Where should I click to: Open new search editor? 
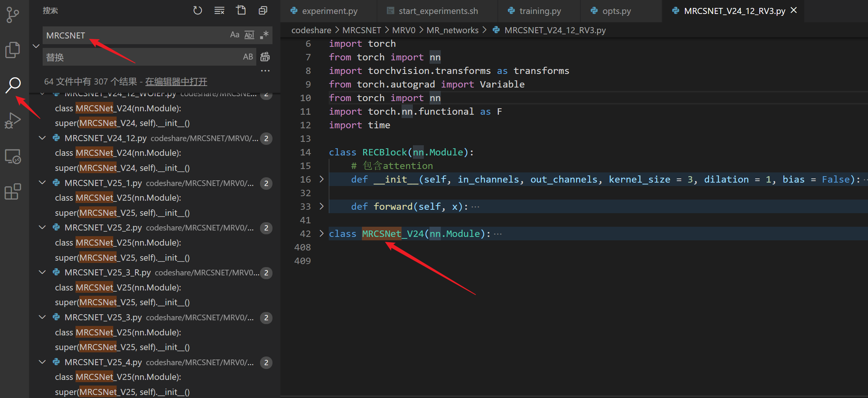pos(241,11)
